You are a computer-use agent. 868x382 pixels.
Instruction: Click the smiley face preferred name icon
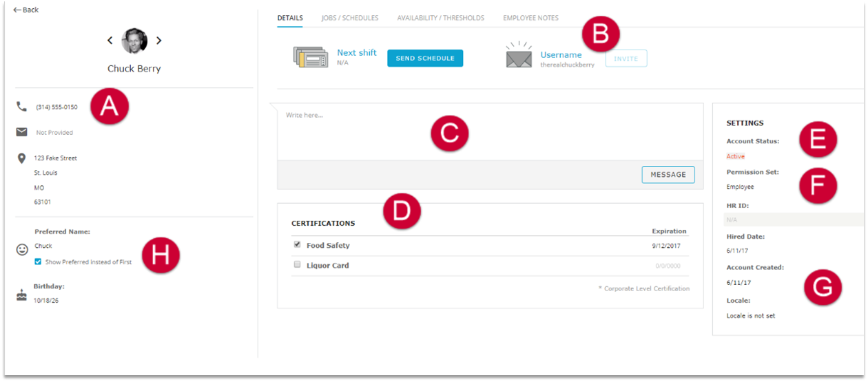point(22,250)
